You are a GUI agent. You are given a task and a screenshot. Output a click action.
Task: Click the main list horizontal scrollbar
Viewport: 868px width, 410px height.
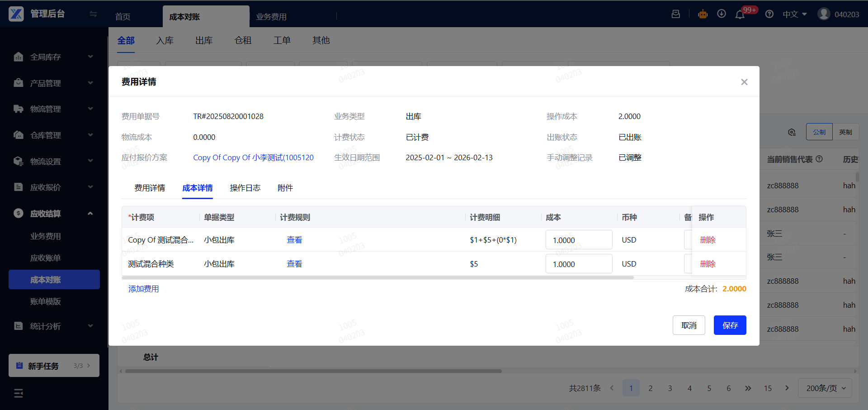313,371
